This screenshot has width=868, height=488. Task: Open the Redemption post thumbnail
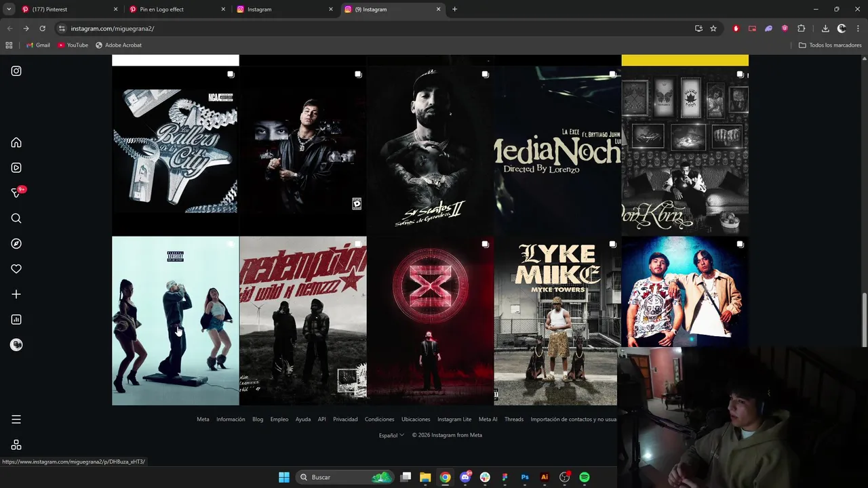point(303,321)
